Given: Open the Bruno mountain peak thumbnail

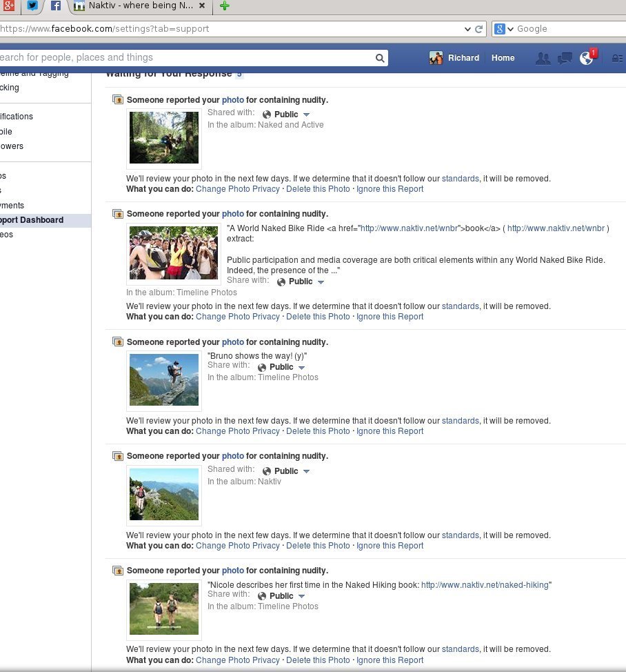Looking at the screenshot, I should tap(164, 379).
